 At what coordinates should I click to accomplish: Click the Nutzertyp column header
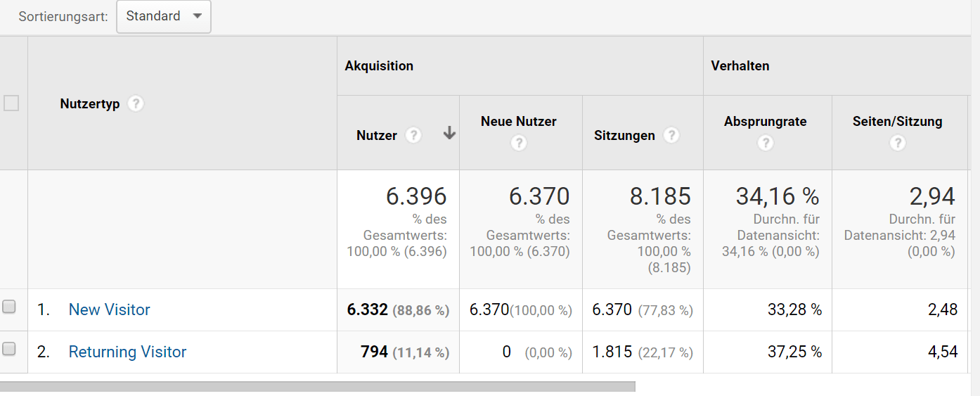point(90,104)
